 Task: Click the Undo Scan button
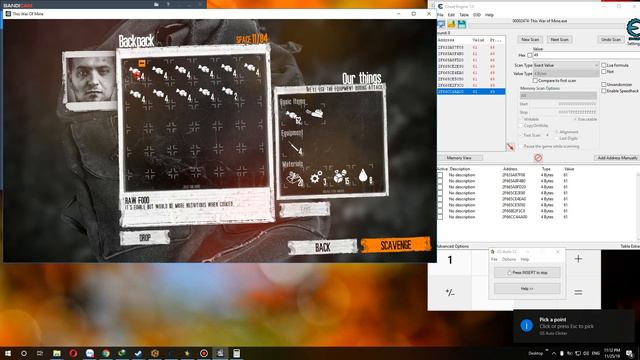pyautogui.click(x=611, y=40)
